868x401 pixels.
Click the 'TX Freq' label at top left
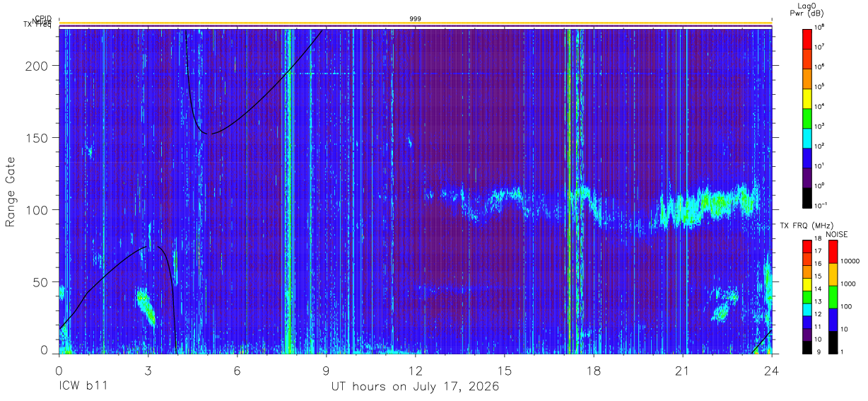(37, 25)
